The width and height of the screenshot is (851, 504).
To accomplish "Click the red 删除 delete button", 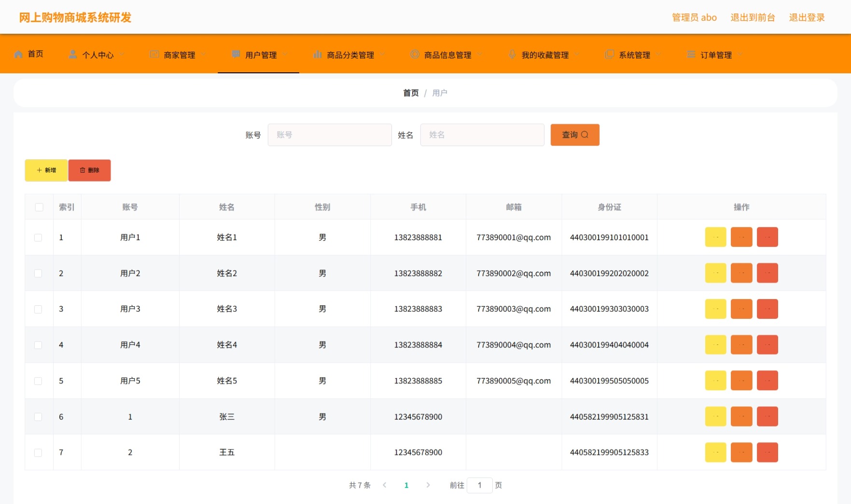I will coord(90,170).
